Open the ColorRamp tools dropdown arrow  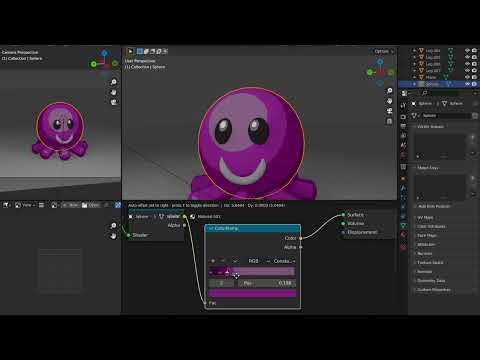tap(235, 261)
